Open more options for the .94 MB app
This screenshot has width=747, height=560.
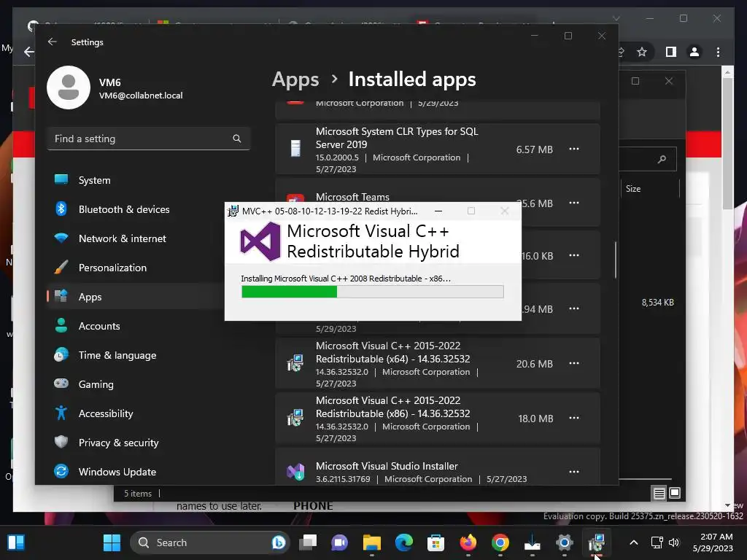[574, 309]
